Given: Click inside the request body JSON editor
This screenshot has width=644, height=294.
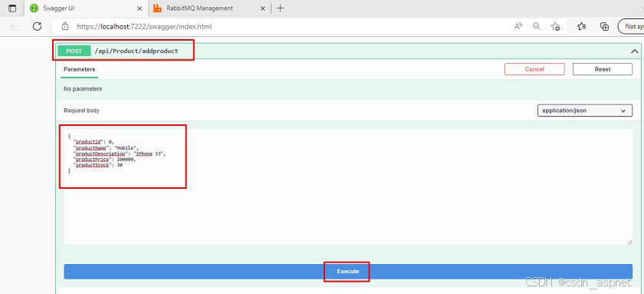Looking at the screenshot, I should click(x=348, y=187).
